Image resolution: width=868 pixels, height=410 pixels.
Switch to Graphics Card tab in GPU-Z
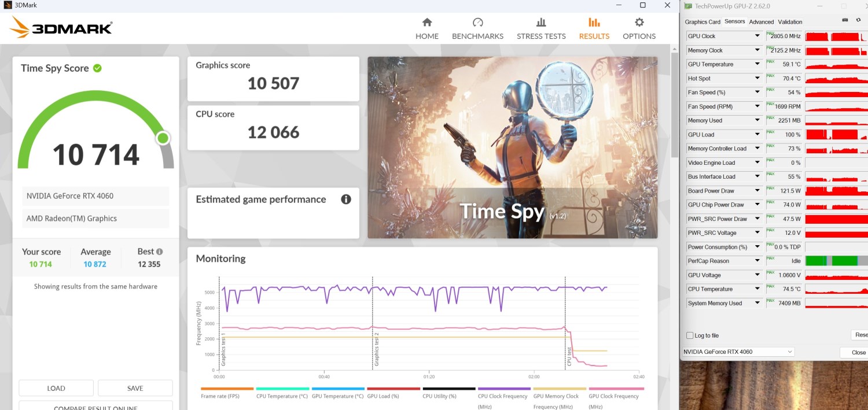[x=703, y=22]
